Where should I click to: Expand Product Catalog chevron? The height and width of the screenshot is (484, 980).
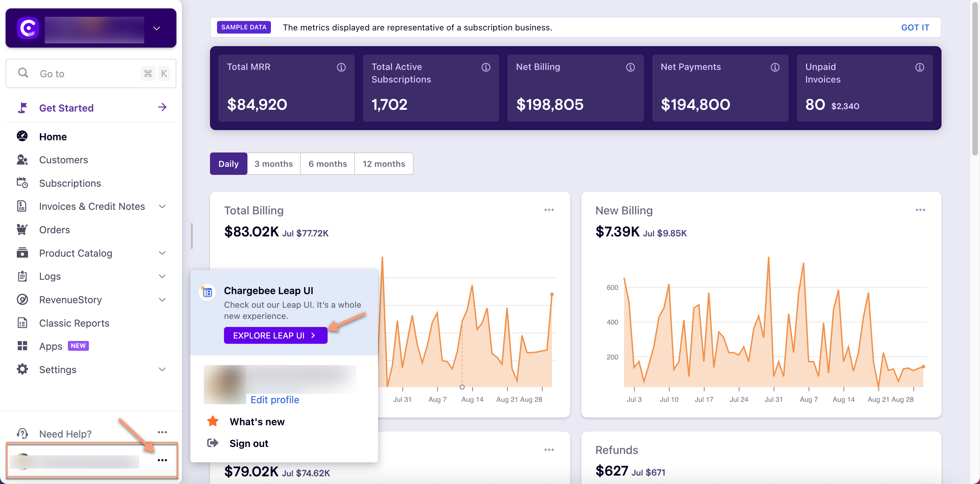click(162, 253)
